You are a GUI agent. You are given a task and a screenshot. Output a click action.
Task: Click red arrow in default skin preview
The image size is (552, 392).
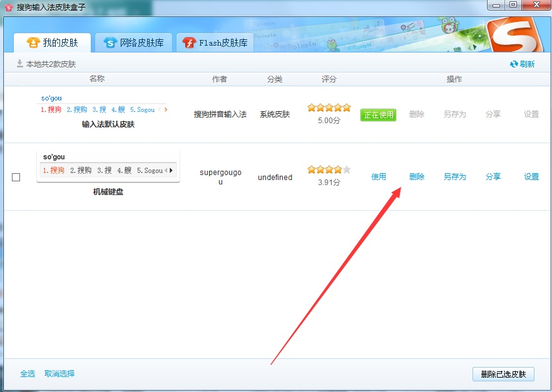pyautogui.click(x=165, y=109)
